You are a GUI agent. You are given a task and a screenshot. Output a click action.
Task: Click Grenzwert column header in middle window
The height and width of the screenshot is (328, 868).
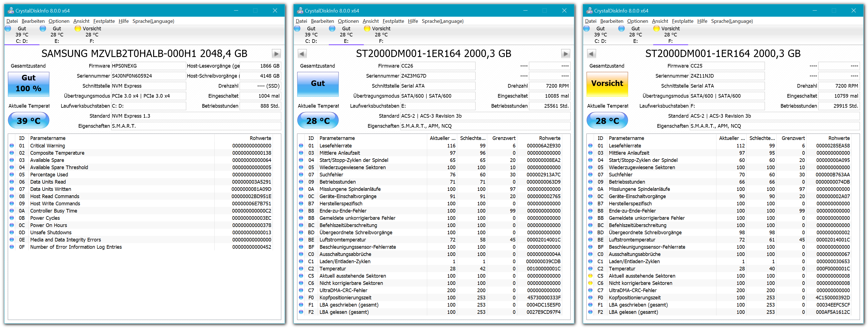coord(503,138)
